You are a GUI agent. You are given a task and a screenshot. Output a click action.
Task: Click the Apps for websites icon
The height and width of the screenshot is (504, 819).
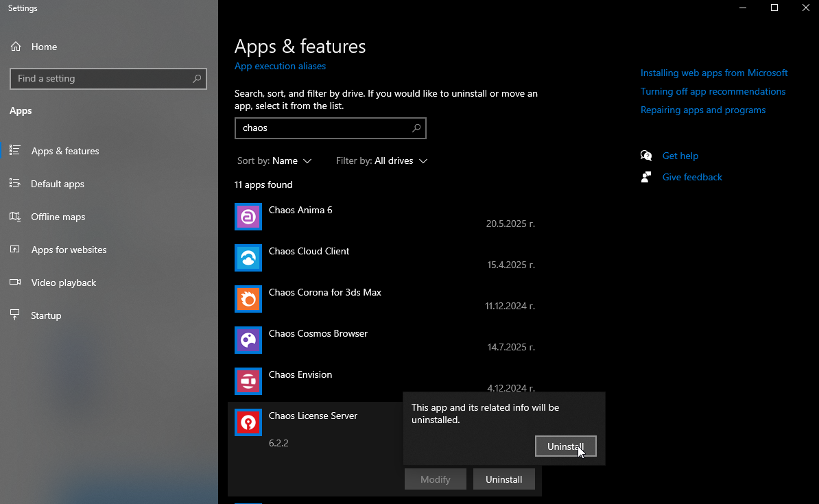(15, 249)
